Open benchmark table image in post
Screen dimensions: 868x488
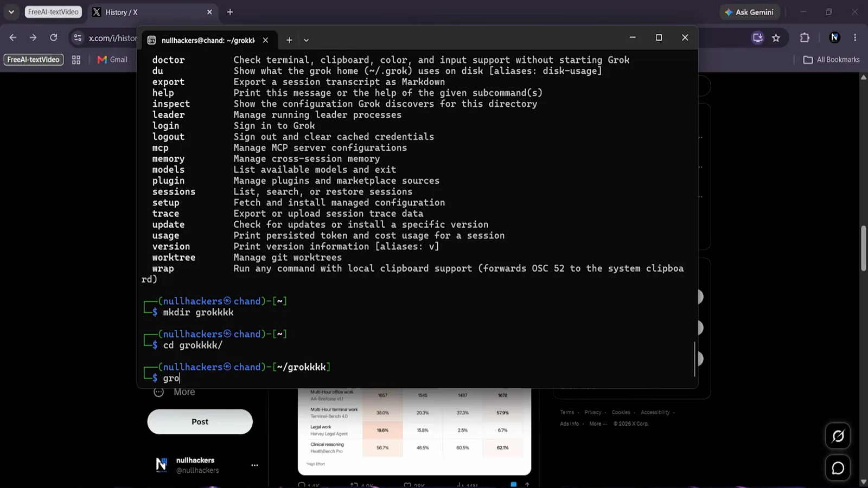tap(414, 431)
